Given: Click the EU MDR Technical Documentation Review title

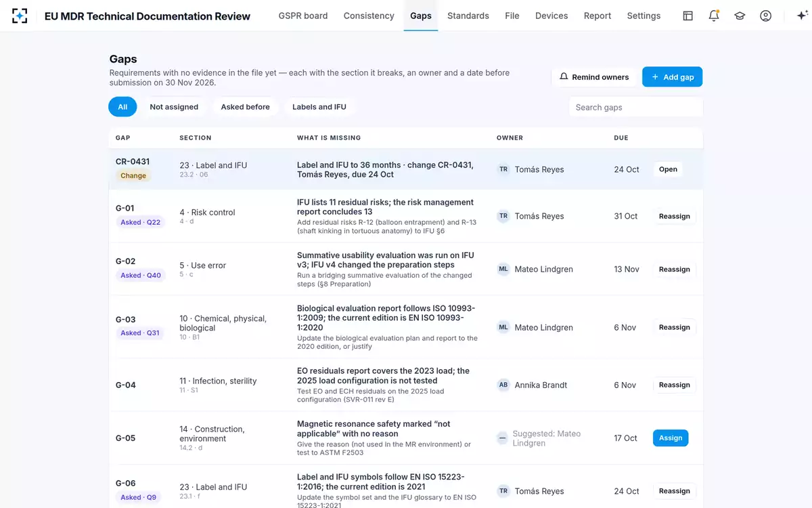Looking at the screenshot, I should pyautogui.click(x=148, y=16).
